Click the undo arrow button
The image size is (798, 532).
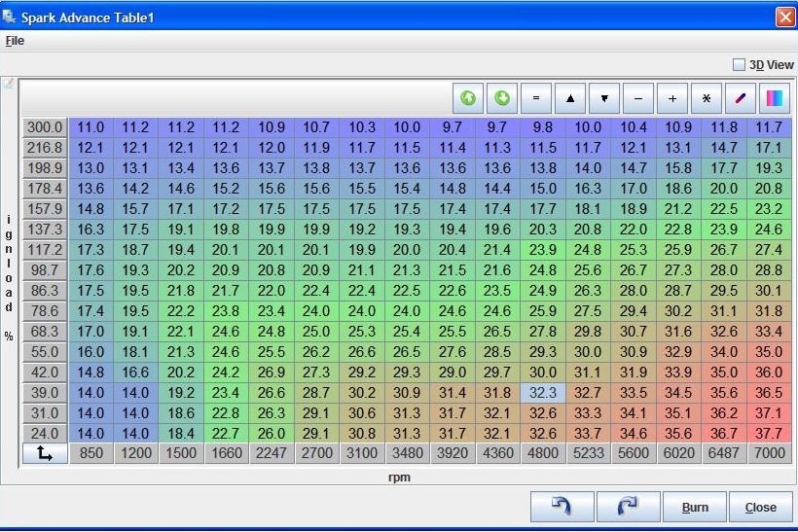[562, 507]
